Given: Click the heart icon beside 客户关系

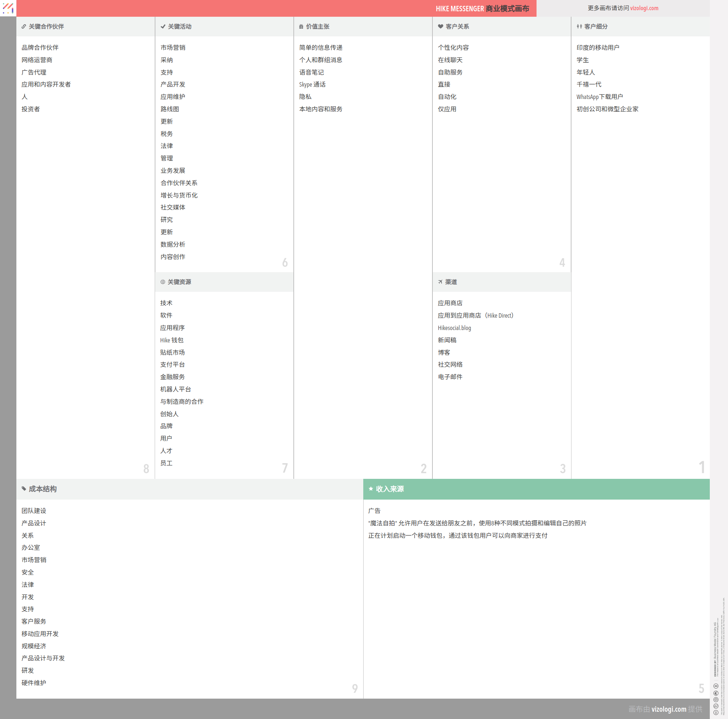Looking at the screenshot, I should pos(440,27).
